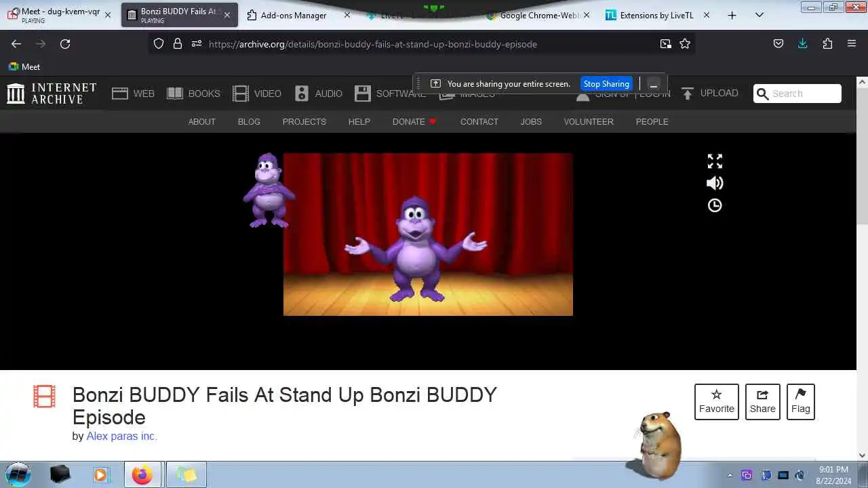Open the Firefox downloads panel

pyautogui.click(x=803, y=43)
